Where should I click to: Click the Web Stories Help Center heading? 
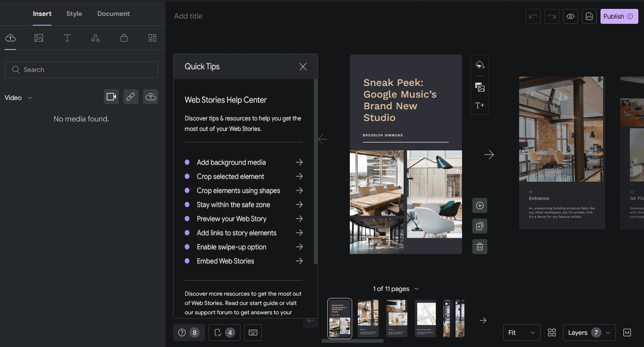[226, 100]
